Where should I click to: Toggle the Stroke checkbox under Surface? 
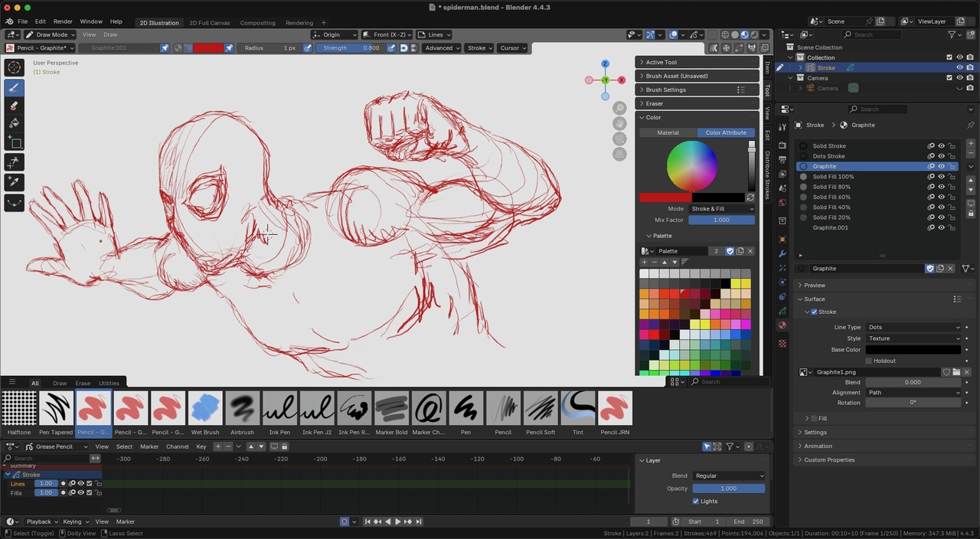pos(814,312)
